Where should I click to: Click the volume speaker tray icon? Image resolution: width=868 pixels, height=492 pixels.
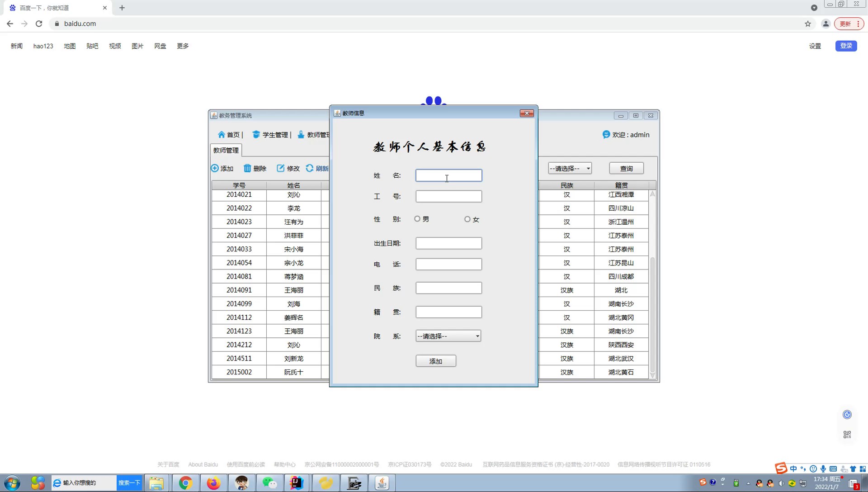click(x=781, y=483)
